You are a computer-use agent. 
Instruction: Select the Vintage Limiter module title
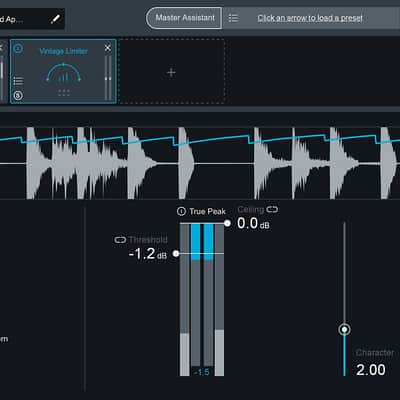pyautogui.click(x=64, y=51)
